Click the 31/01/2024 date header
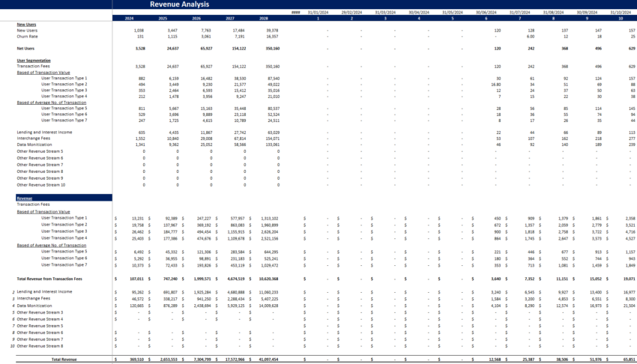Image resolution: width=637 pixels, height=364 pixels. 318,13
